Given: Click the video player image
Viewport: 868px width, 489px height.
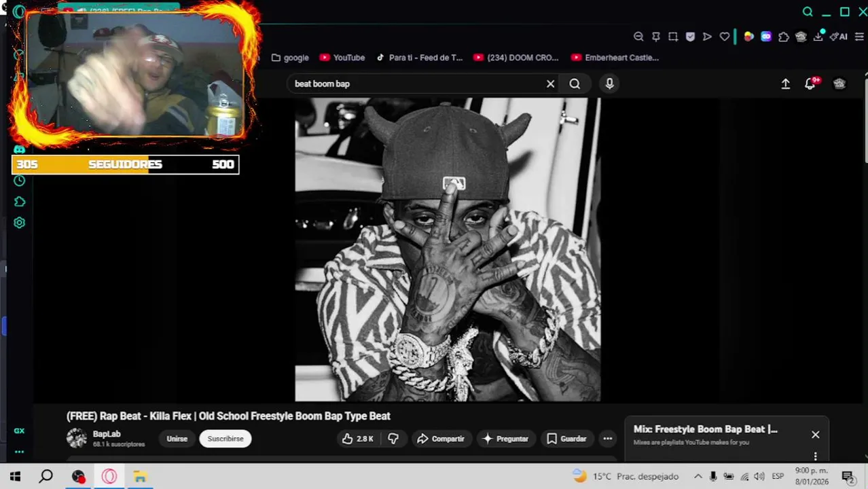Looking at the screenshot, I should [448, 249].
